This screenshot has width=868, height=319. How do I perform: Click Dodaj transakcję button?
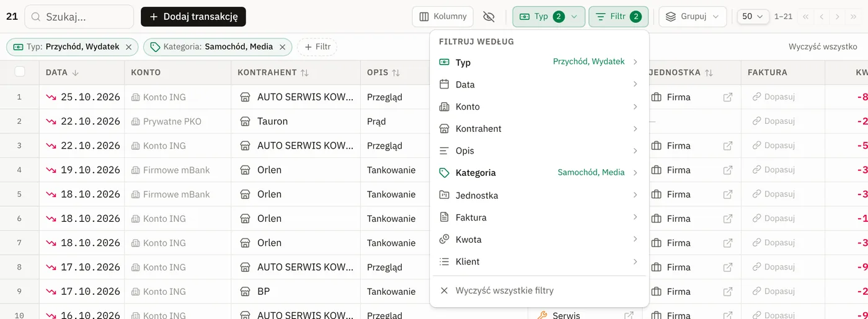[193, 17]
